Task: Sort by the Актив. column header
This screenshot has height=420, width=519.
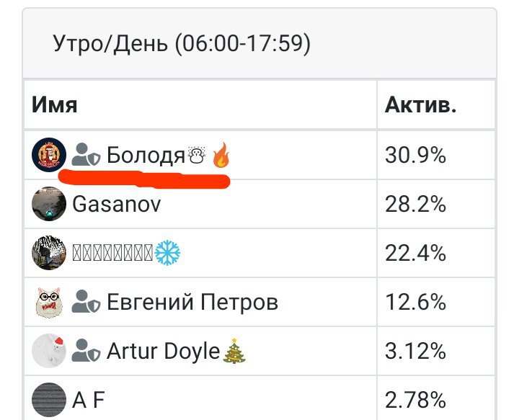Action: 420,105
